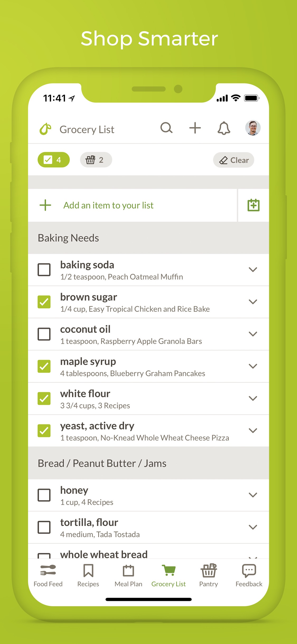Open notifications bell icon
Viewport: 297px width, 644px height.
point(224,128)
